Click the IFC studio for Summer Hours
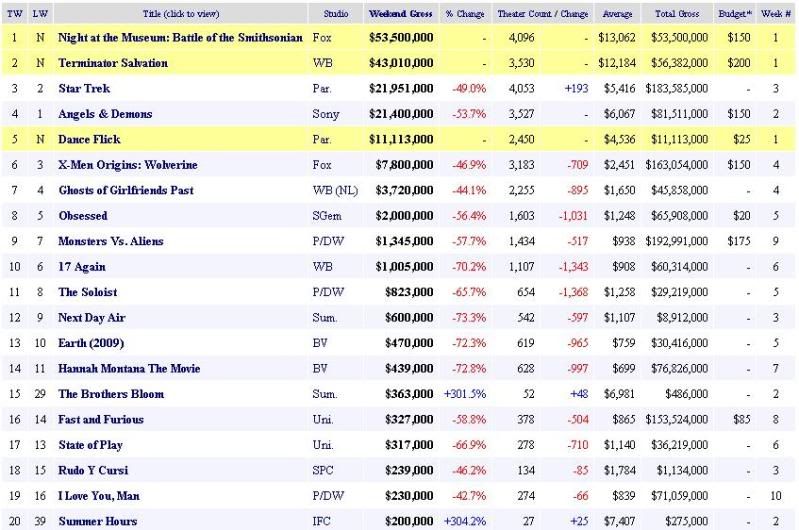The height and width of the screenshot is (530, 799). [321, 521]
